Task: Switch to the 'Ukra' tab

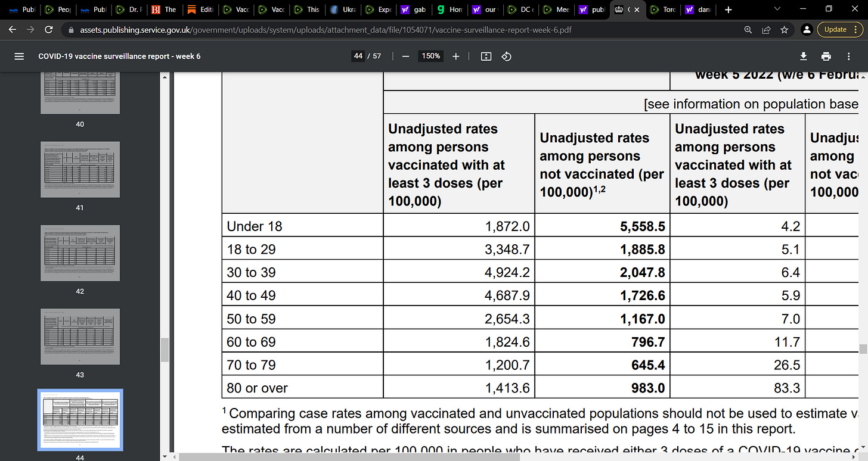Action: coord(342,10)
